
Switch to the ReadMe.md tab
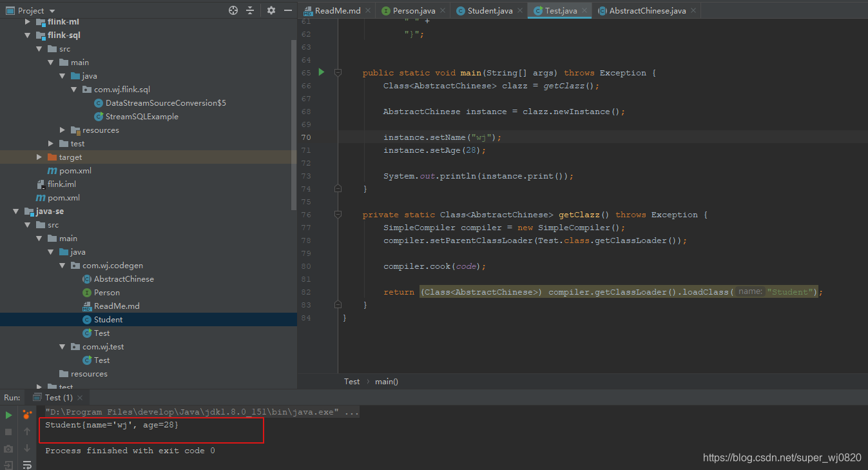(x=337, y=10)
